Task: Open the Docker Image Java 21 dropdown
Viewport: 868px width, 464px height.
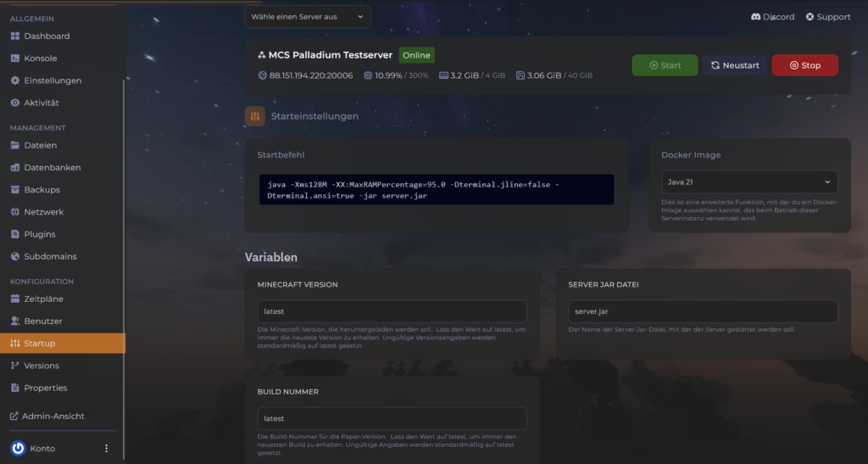Action: tap(748, 182)
